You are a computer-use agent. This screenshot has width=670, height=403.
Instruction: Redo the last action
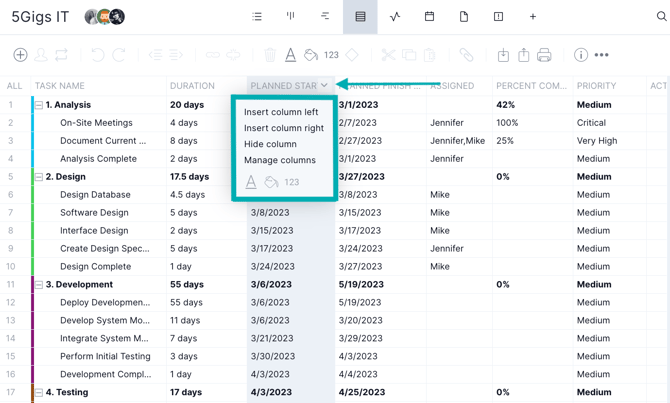tap(118, 55)
